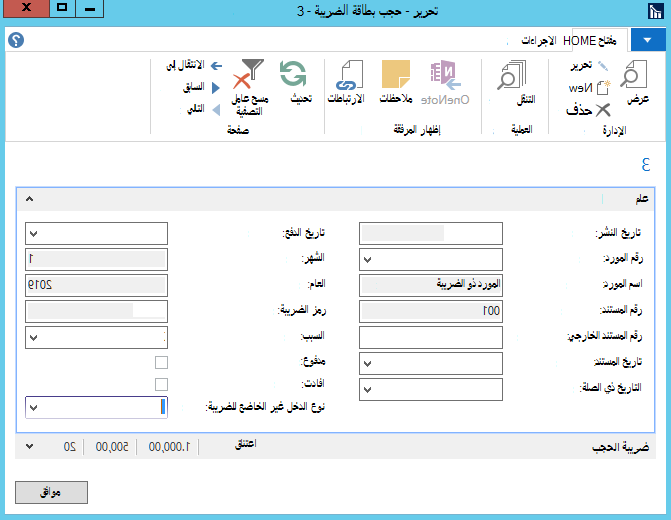Screen dimensions: 671x520
Task: Collapse the عام (General) section
Action: tap(29, 199)
